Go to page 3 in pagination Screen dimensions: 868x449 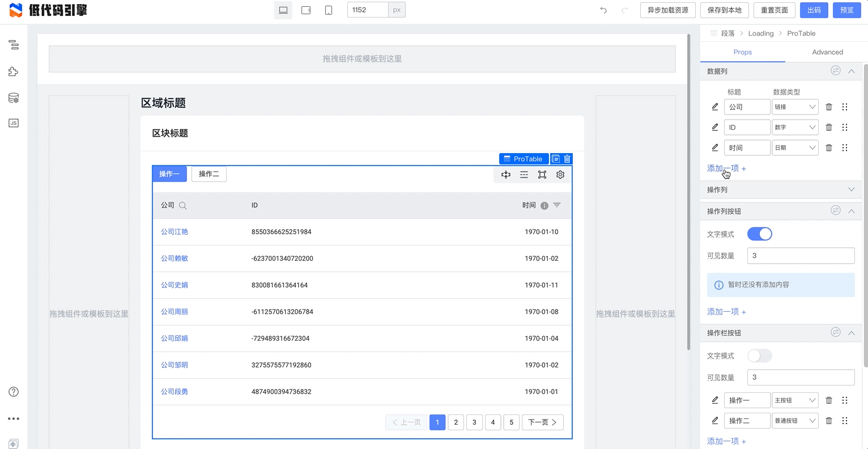(x=474, y=422)
